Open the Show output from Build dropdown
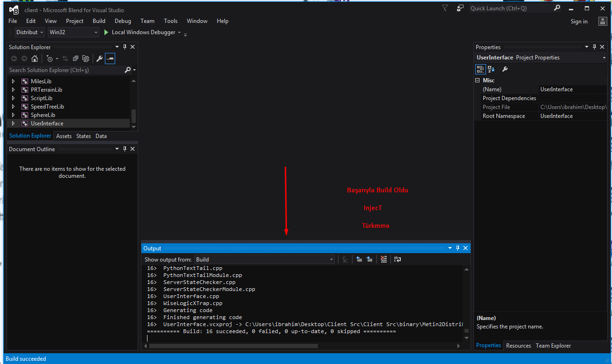 [x=265, y=259]
